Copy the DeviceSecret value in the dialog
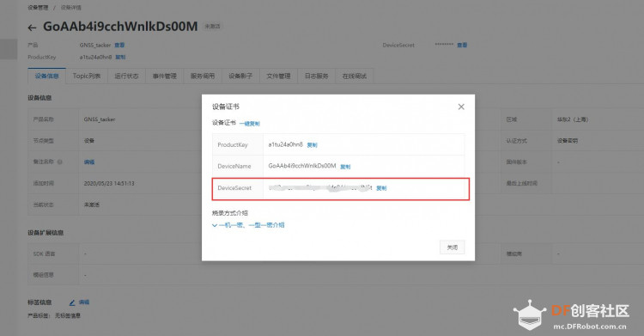This screenshot has height=336, width=644. [x=381, y=188]
